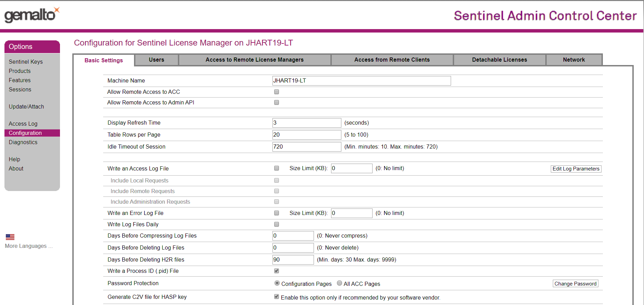Click the Password Protection label

[x=133, y=283]
